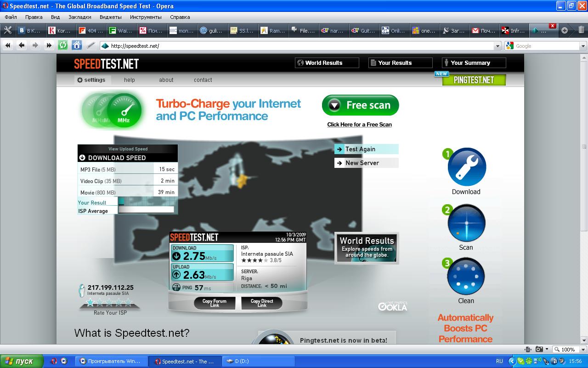Go forward with the Forward arrow
The width and height of the screenshot is (588, 368).
coord(35,45)
